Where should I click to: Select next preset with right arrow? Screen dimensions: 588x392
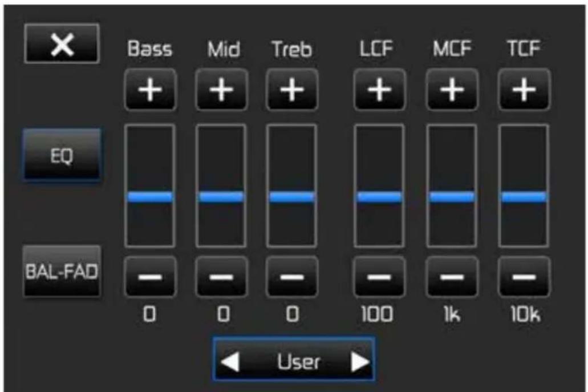360,362
